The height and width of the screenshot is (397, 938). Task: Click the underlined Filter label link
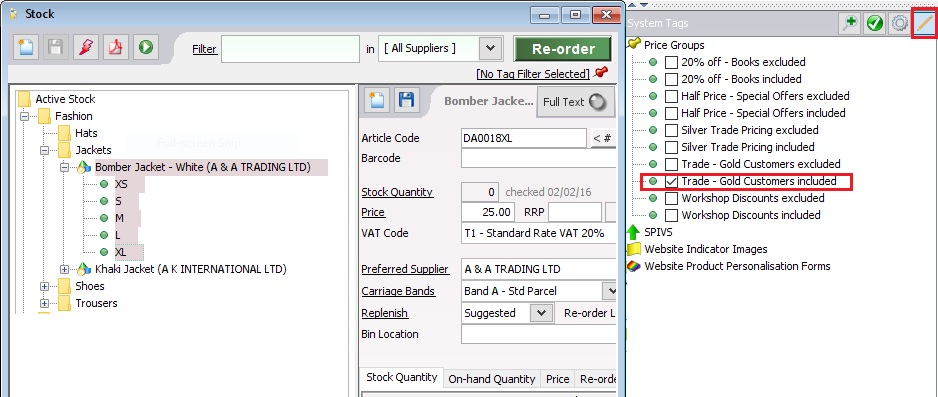[205, 49]
